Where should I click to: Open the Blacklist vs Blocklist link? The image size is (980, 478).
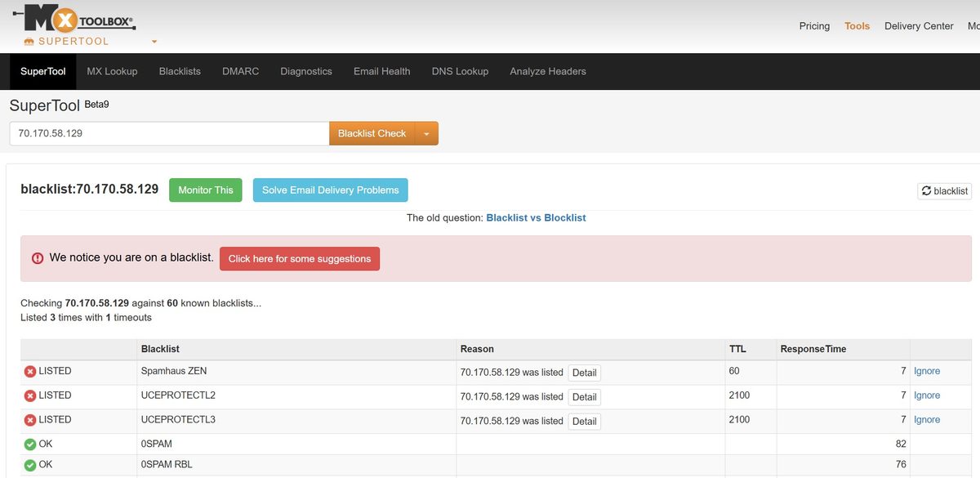(x=536, y=218)
